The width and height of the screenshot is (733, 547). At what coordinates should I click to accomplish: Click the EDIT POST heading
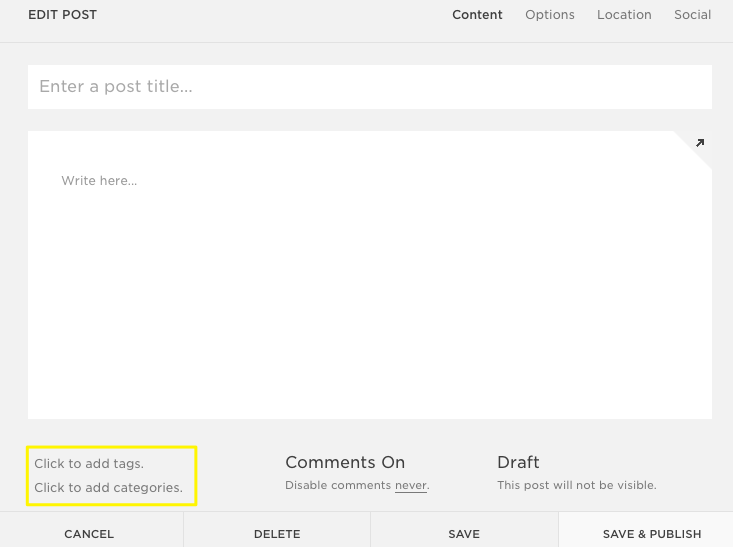click(63, 15)
